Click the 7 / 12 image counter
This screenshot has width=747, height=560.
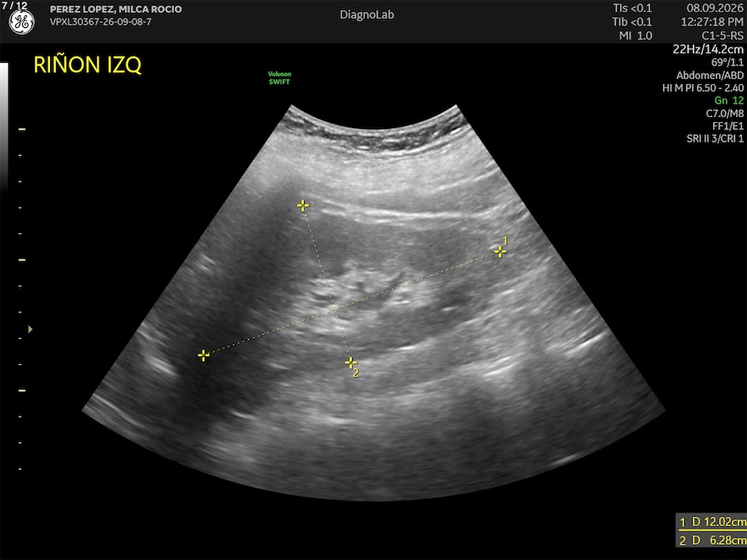14,6
